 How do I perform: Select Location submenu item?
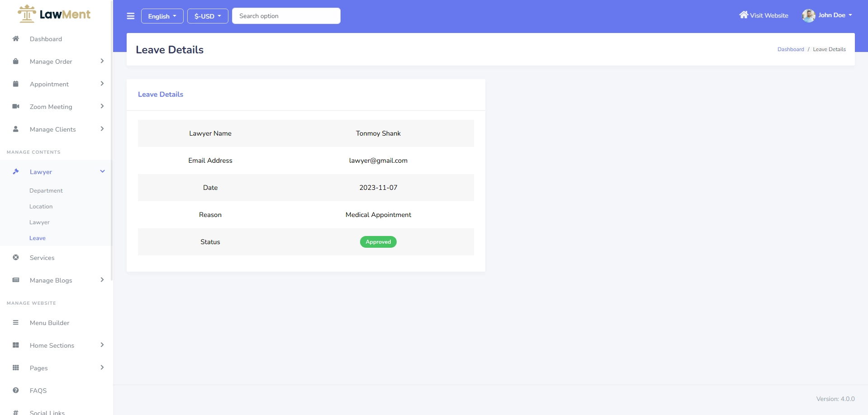[41, 207]
